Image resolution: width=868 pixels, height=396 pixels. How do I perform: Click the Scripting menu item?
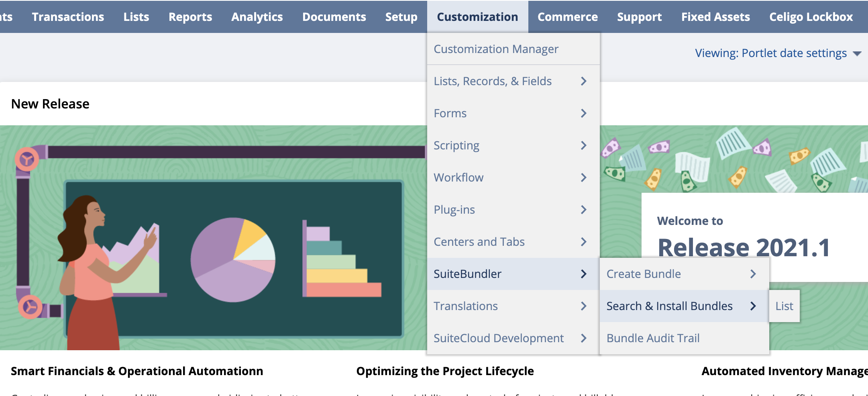[456, 145]
